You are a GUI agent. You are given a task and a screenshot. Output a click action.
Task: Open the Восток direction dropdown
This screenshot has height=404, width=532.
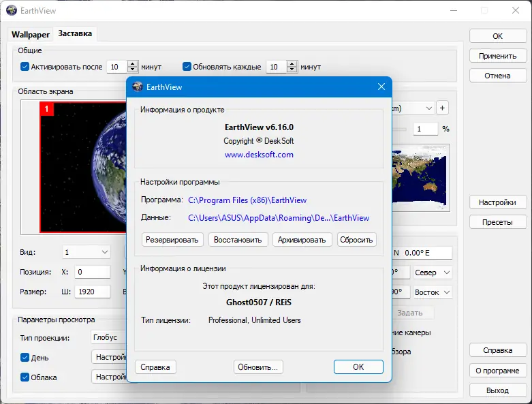[433, 292]
